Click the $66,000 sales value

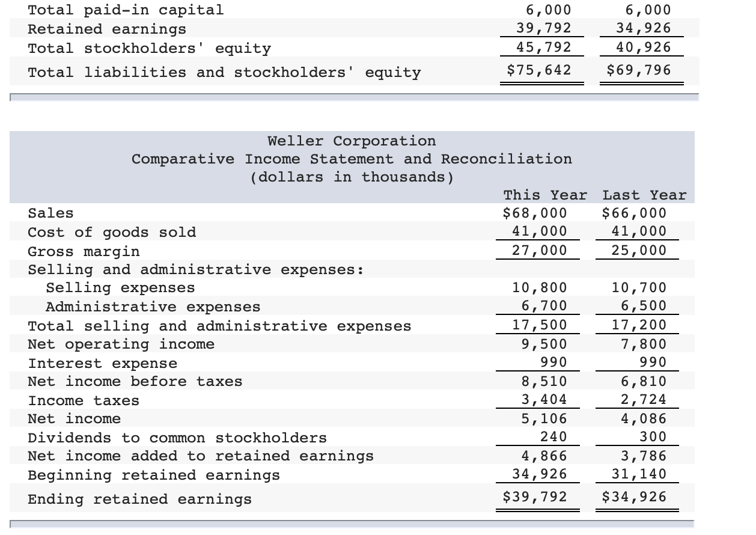click(x=635, y=213)
